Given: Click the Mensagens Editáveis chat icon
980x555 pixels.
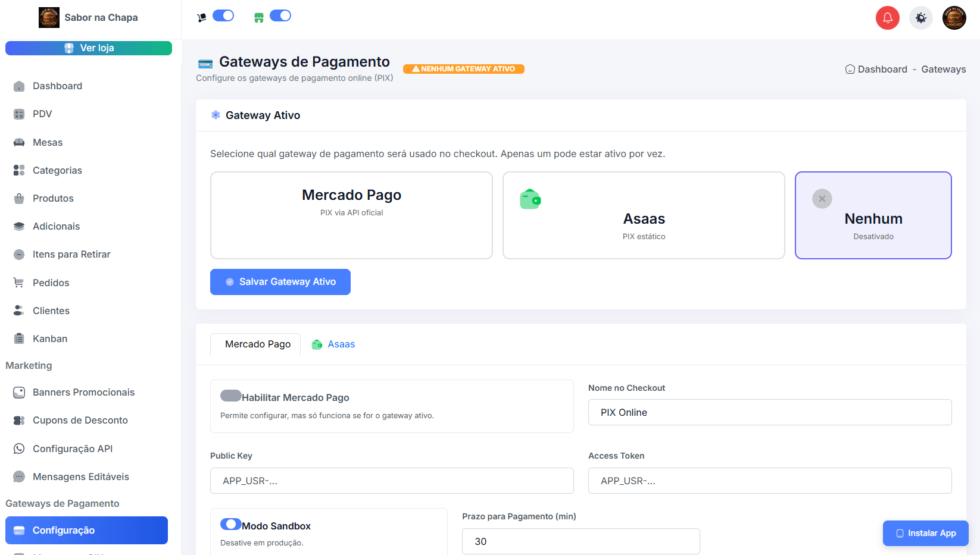Looking at the screenshot, I should [19, 477].
